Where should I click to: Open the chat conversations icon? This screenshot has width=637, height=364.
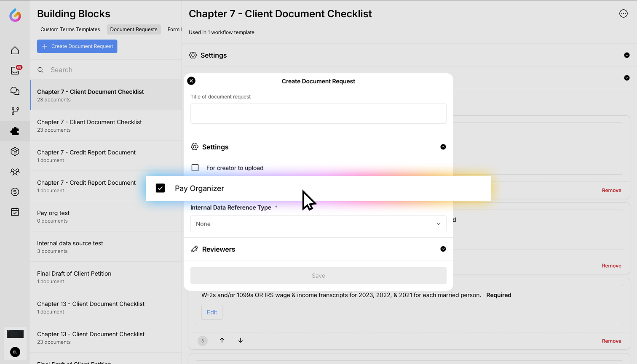(15, 91)
